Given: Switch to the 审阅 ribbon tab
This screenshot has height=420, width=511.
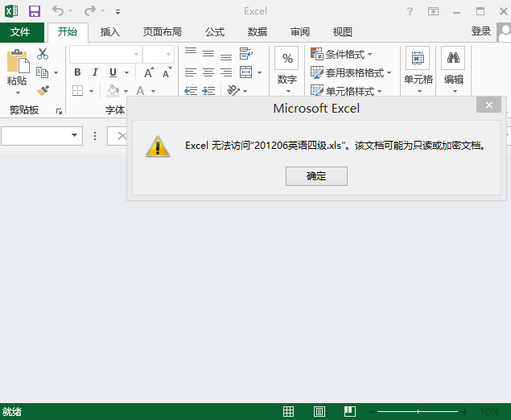Looking at the screenshot, I should 300,32.
